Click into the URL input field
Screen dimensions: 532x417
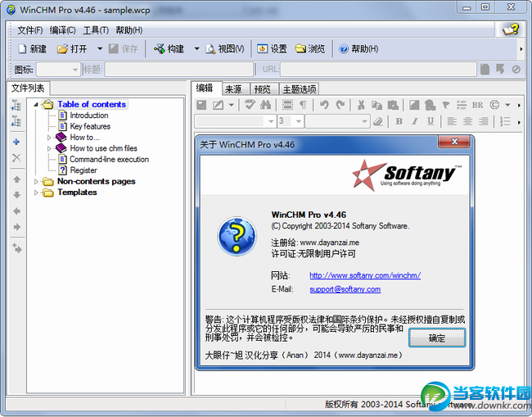(378, 70)
